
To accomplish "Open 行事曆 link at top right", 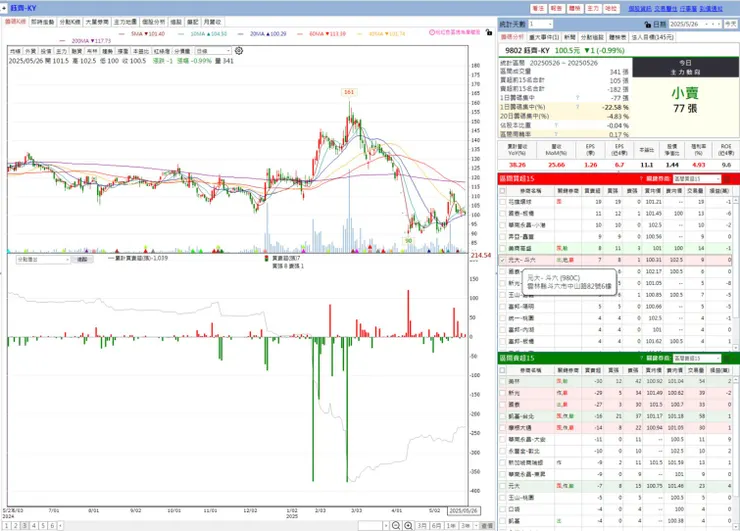I will click(689, 8).
